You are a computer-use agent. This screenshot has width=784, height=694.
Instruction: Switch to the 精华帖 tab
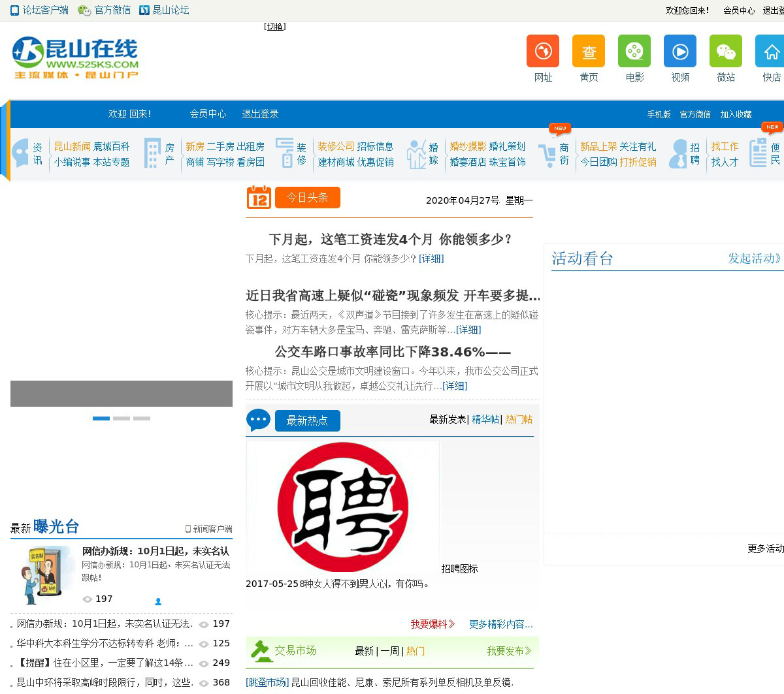485,419
